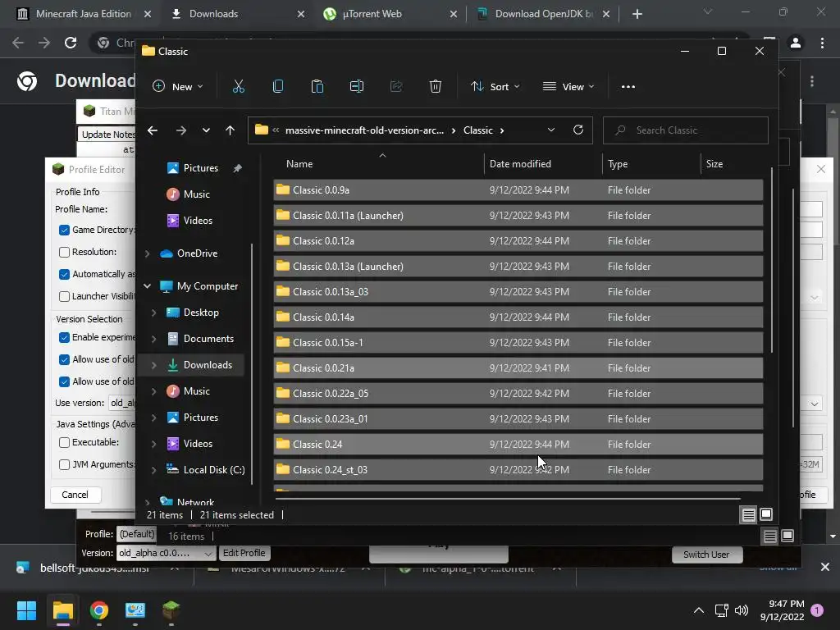
Task: Click the Paste icon in Explorer toolbar
Action: click(317, 86)
